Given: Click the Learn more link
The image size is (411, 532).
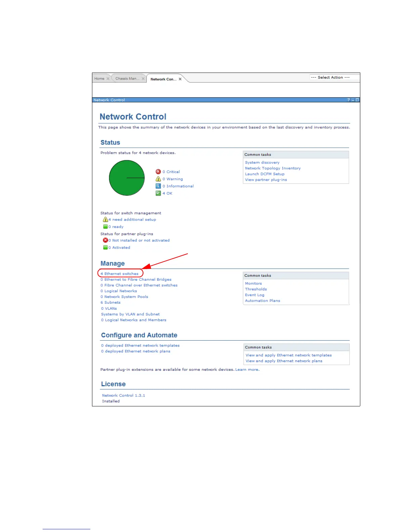Looking at the screenshot, I should pos(247,369).
